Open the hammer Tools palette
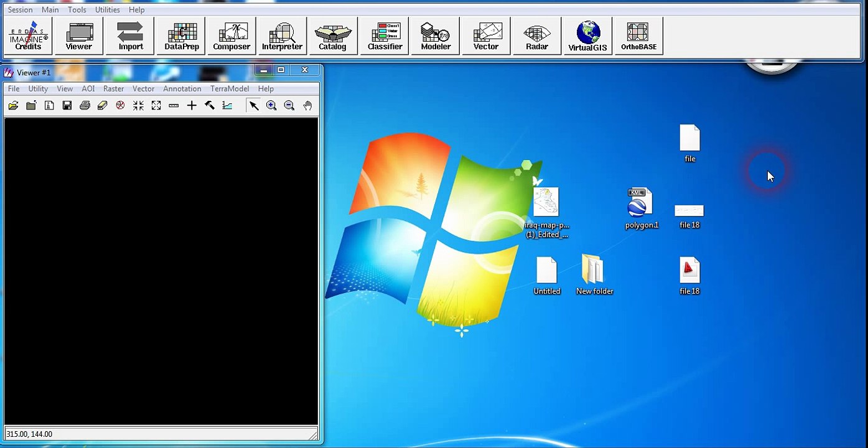The width and height of the screenshot is (868, 448). (210, 106)
